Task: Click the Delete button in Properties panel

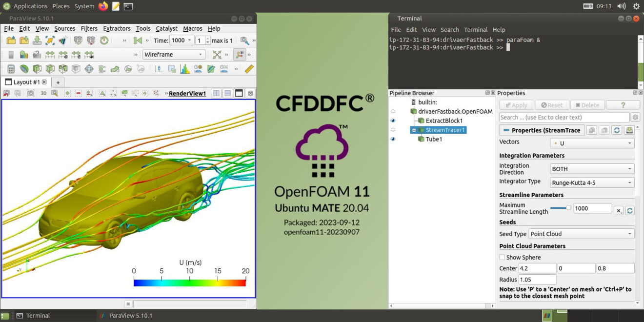Action: tap(587, 104)
